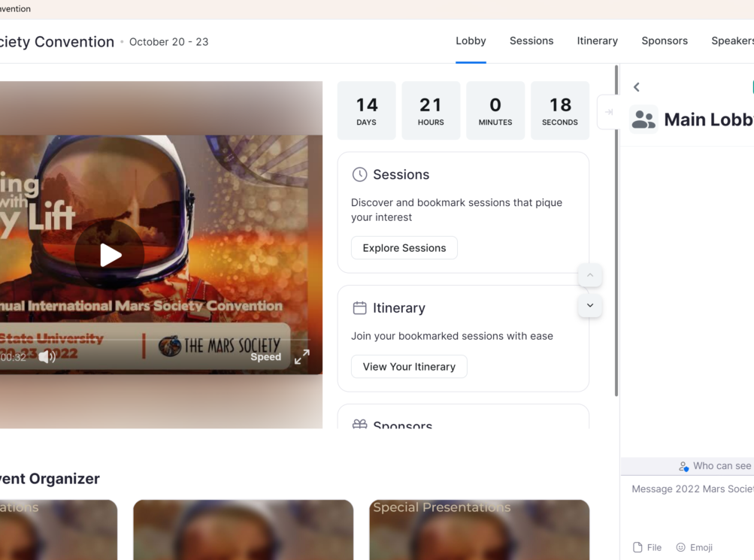This screenshot has height=560, width=754.
Task: Open the Sessions tab
Action: [x=531, y=41]
